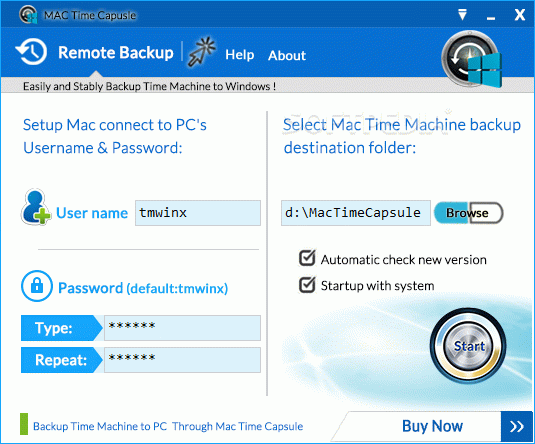The image size is (535, 444).
Task: Click the padlock Password icon
Action: click(x=37, y=286)
